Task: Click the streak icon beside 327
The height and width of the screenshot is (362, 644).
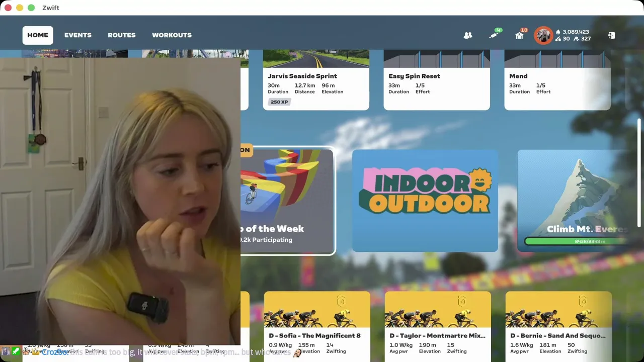Action: point(576,39)
